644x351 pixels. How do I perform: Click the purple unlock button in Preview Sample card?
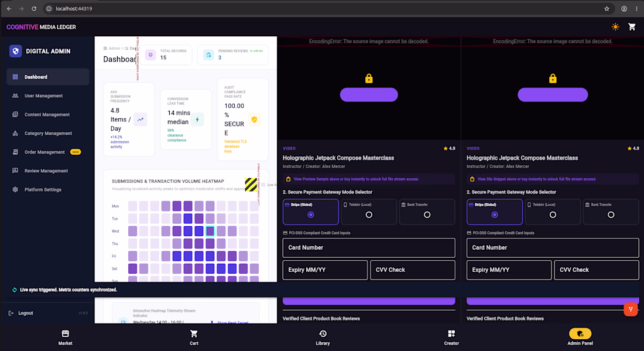369,95
